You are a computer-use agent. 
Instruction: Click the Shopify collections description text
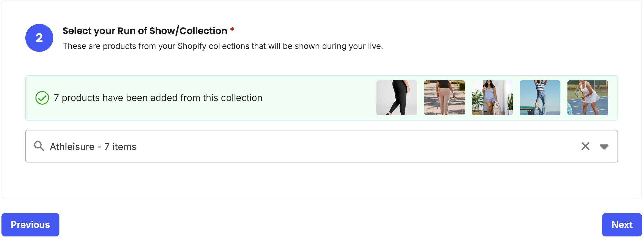223,46
